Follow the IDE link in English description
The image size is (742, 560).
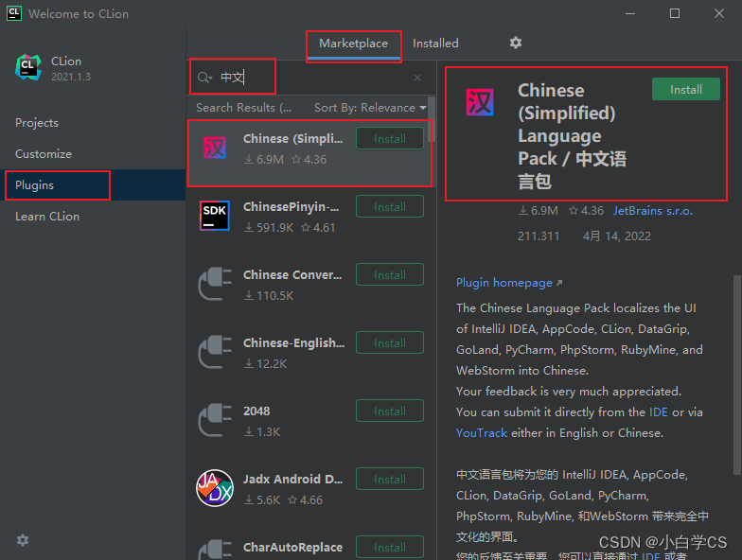659,412
